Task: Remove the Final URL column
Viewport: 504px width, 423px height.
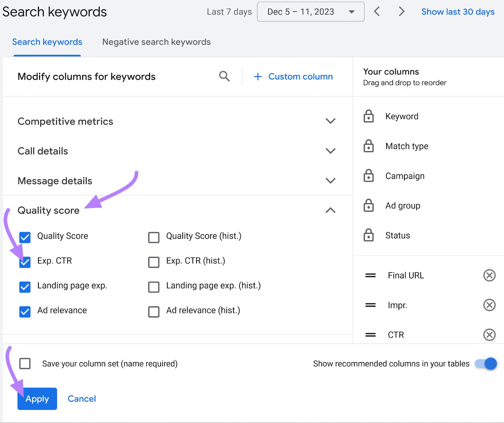Action: [489, 275]
